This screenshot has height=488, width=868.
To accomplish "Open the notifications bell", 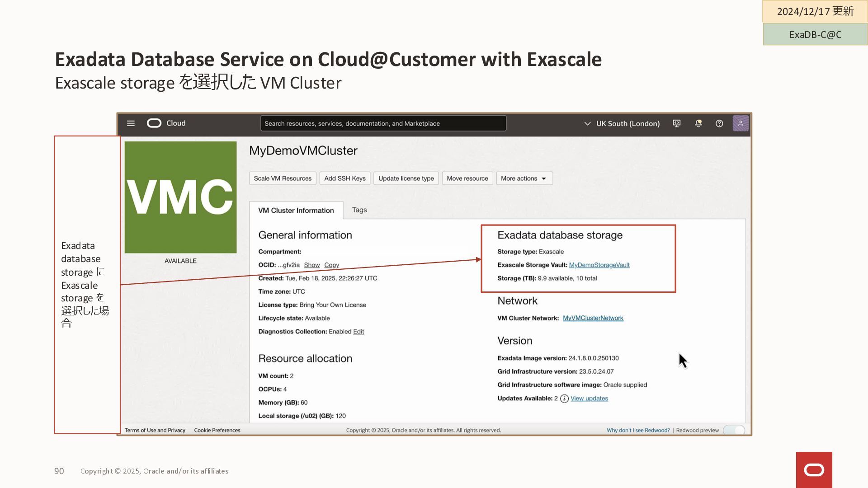I will tap(698, 123).
